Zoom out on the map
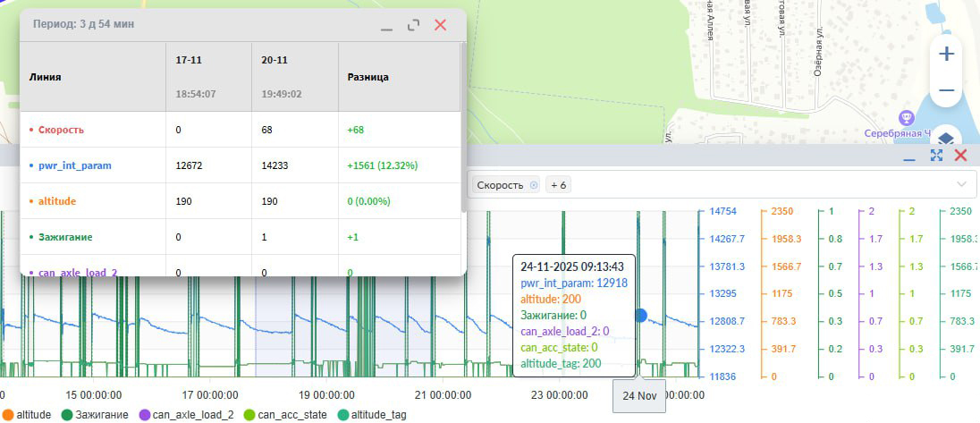 pos(946,90)
